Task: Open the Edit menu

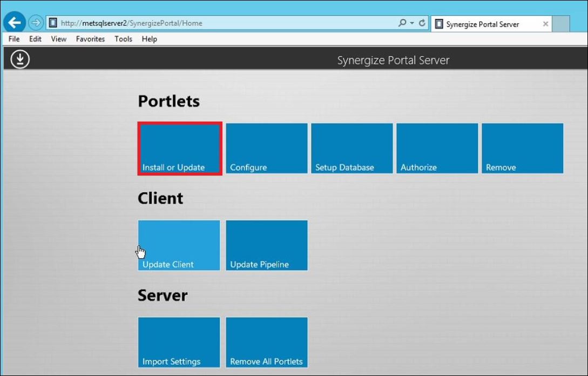Action: coord(35,39)
